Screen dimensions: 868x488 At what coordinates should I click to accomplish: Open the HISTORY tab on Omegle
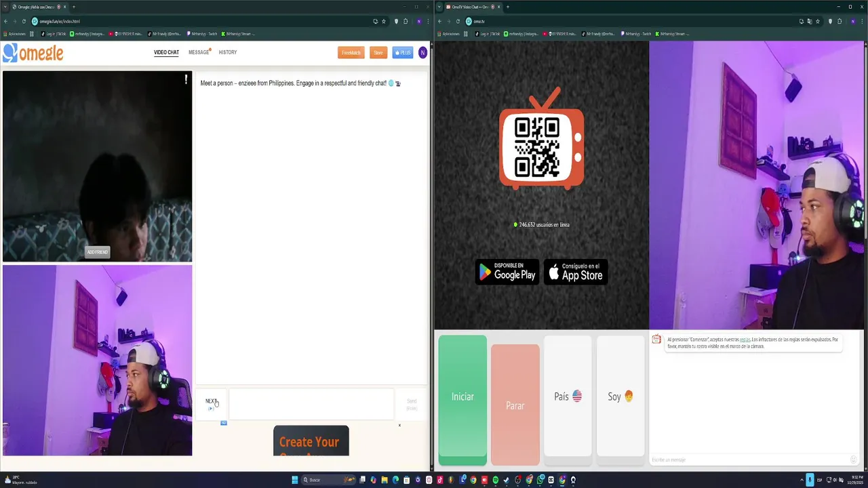click(228, 52)
